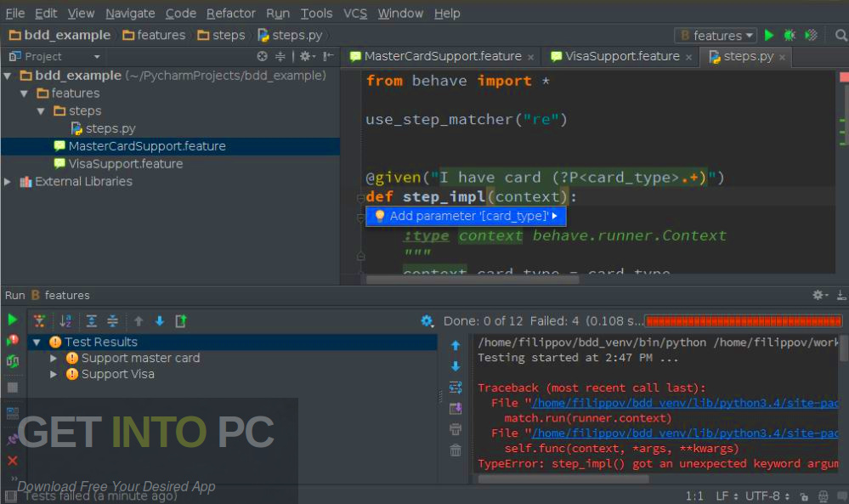Screen dimensions: 849x504
Task: Toggle scroll to end in console
Action: [x=456, y=408]
